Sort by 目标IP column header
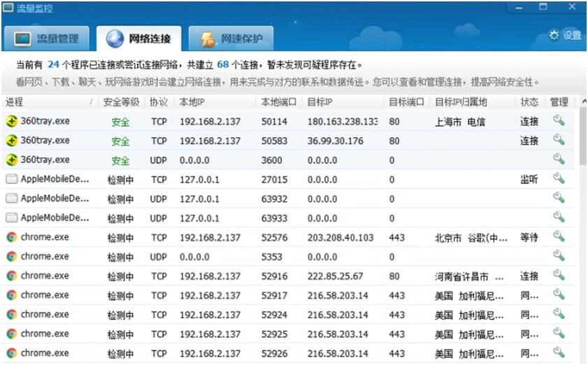 [x=343, y=102]
